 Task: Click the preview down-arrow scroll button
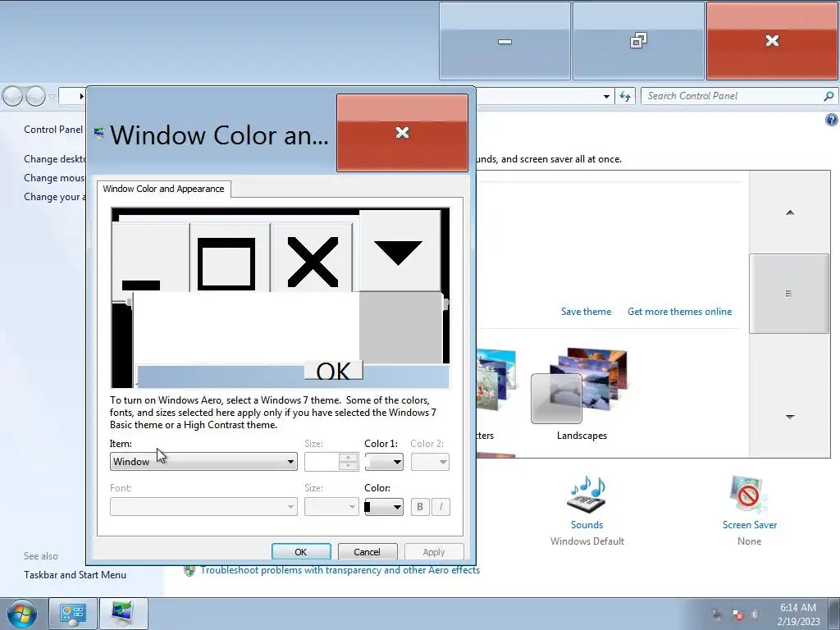click(x=399, y=251)
